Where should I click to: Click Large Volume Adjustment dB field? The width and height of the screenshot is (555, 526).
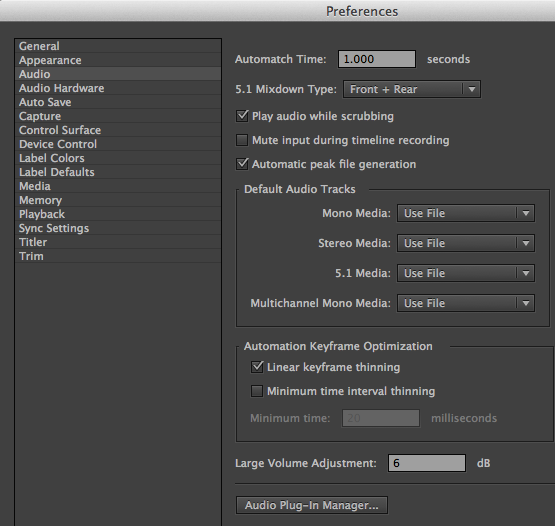coord(427,463)
